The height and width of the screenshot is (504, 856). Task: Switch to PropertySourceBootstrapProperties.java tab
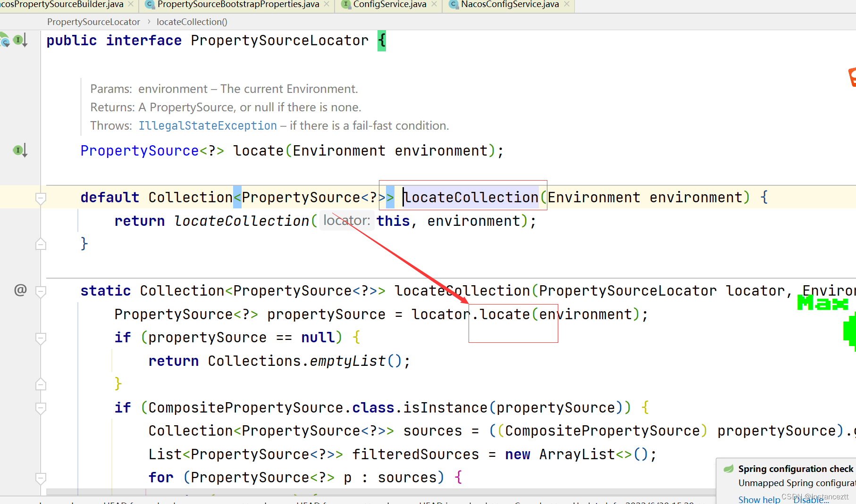tap(238, 4)
